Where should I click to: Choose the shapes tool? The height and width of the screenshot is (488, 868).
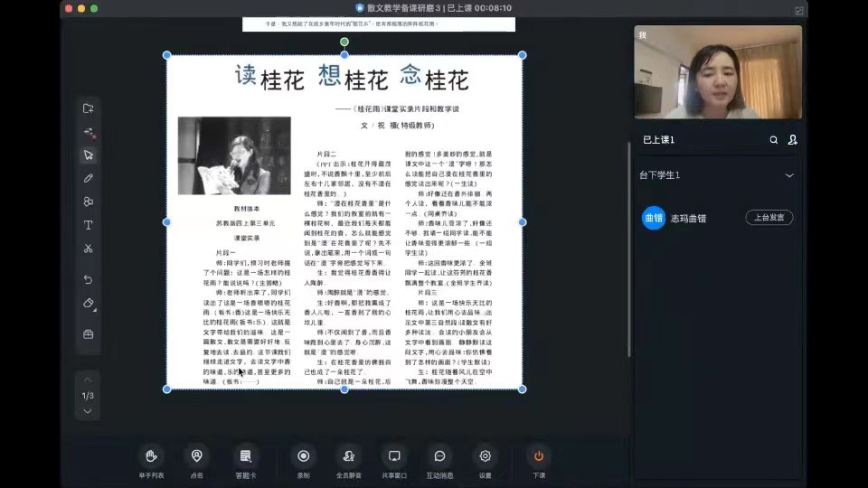[88, 202]
